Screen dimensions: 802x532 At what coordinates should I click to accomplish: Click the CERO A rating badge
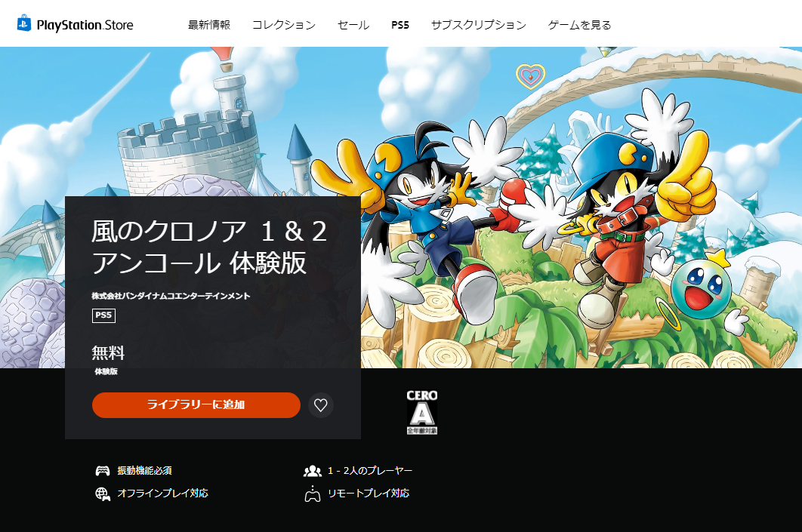(422, 412)
